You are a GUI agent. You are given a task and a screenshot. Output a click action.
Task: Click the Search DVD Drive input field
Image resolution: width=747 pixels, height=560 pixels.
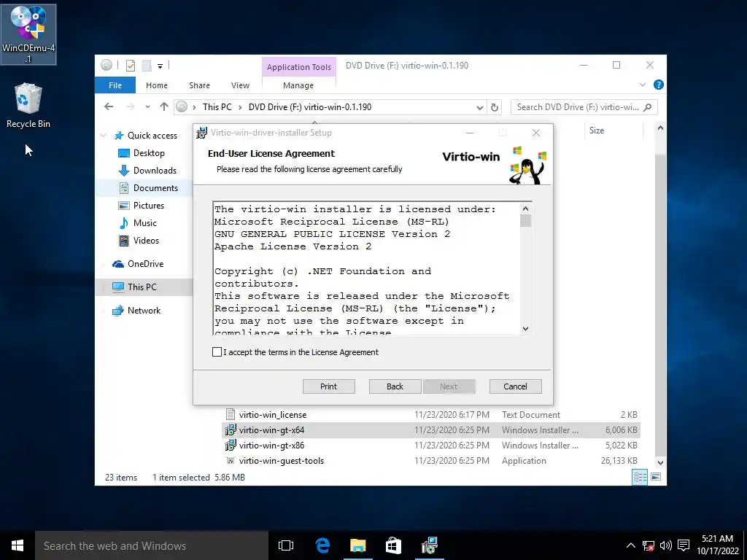[x=578, y=107]
